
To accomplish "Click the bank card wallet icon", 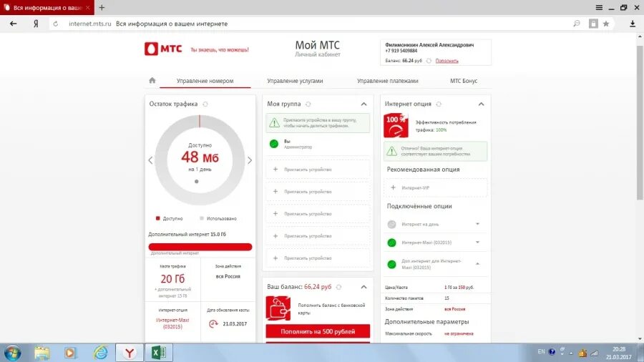I will [x=278, y=308].
